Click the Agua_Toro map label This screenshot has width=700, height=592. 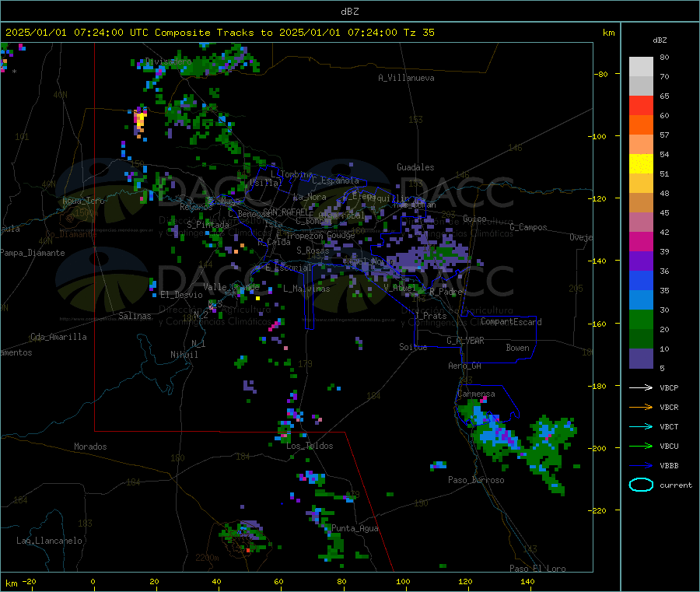pos(83,201)
